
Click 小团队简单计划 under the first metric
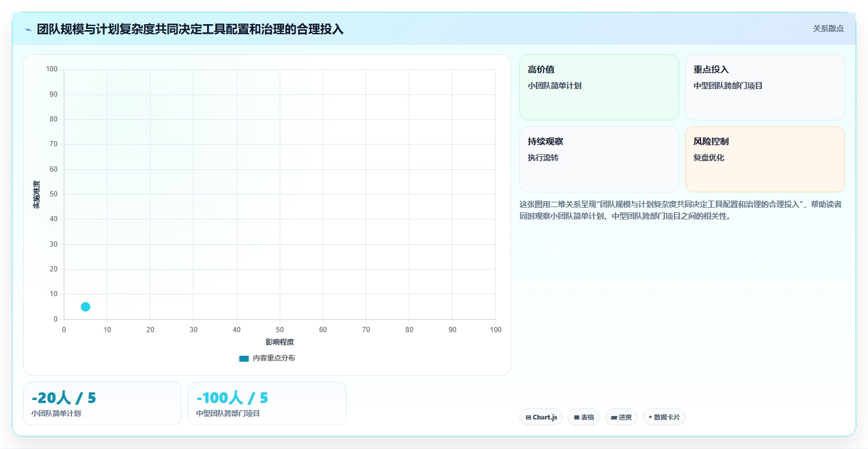tap(56, 414)
